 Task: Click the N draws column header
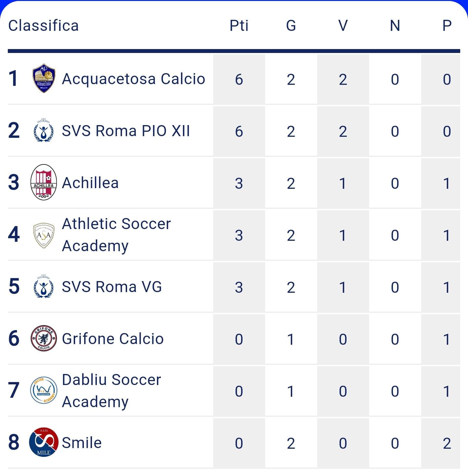[x=395, y=26]
